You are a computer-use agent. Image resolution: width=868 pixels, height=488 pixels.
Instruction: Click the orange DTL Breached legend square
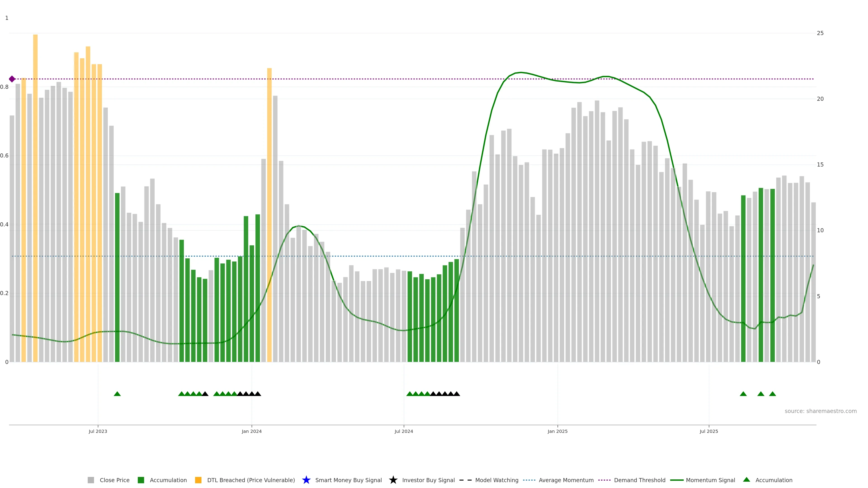[198, 480]
